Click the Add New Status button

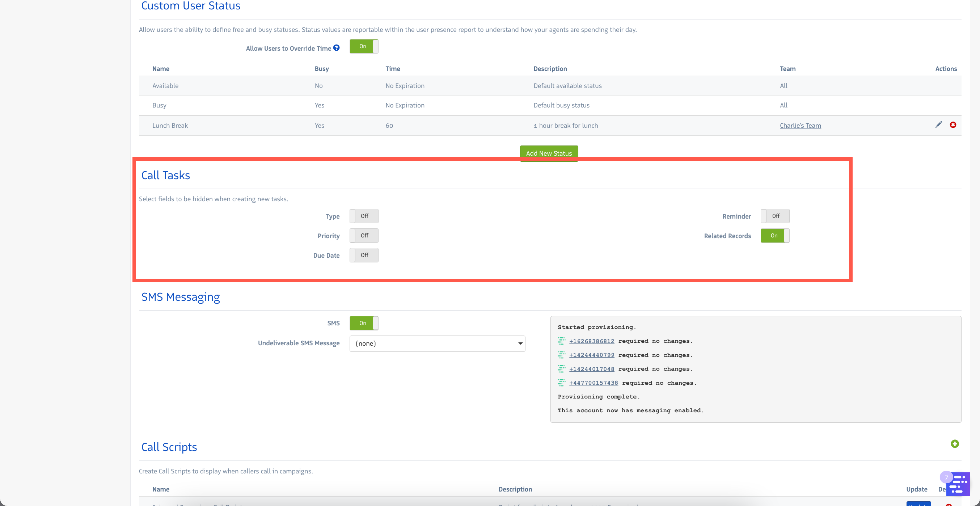click(x=549, y=153)
